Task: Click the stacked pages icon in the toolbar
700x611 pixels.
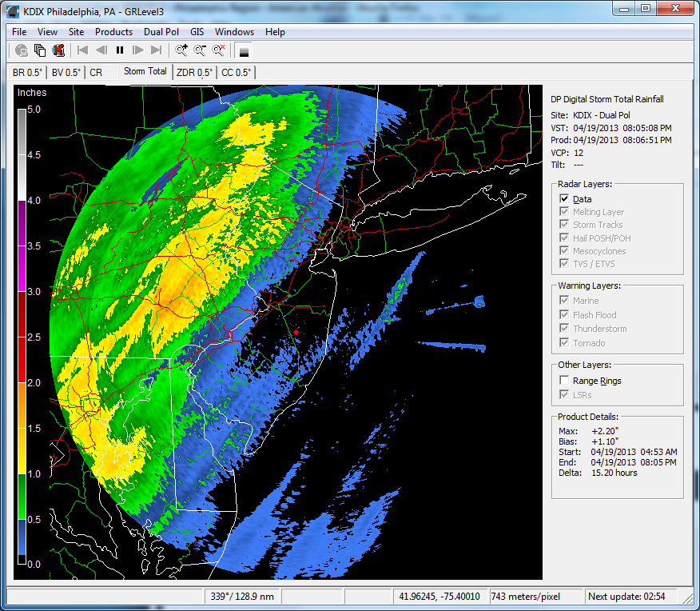Action: (x=40, y=50)
